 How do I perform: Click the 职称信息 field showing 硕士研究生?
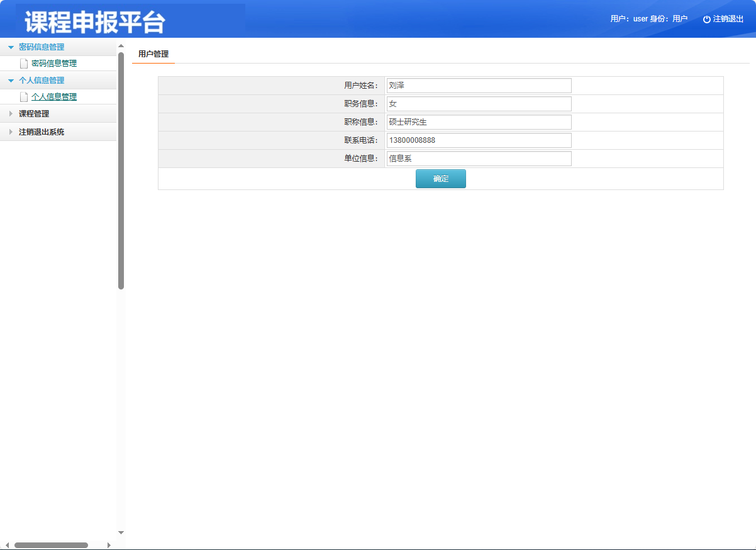pyautogui.click(x=478, y=121)
